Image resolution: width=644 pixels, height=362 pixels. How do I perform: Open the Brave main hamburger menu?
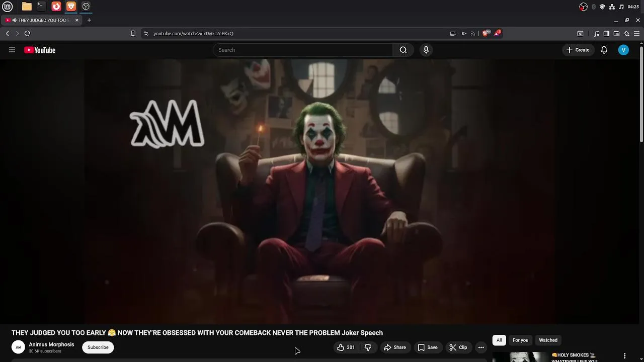tap(636, 33)
